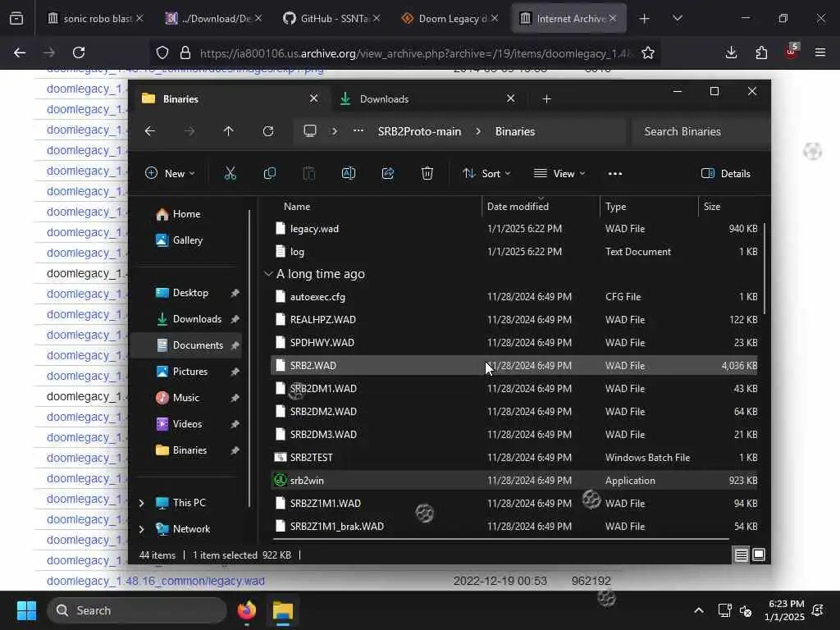Screen dimensions: 840x630
Task: Click the Rename icon in Explorer toolbar
Action: pyautogui.click(x=348, y=174)
